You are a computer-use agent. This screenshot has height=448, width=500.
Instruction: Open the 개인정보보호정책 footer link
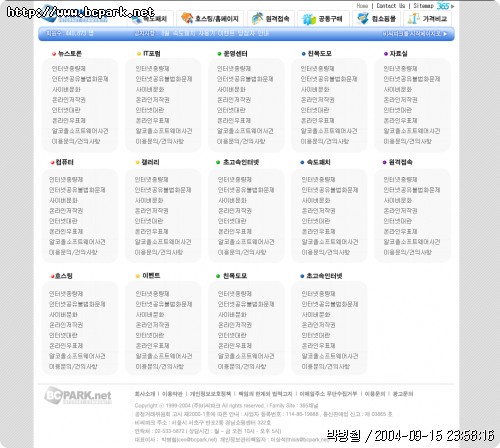(x=210, y=394)
